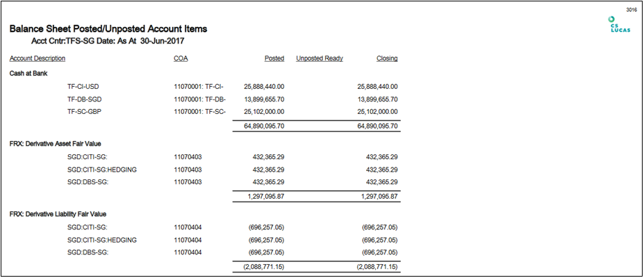
Task: Select the TF-DB-SGD account entry
Action: (x=84, y=99)
